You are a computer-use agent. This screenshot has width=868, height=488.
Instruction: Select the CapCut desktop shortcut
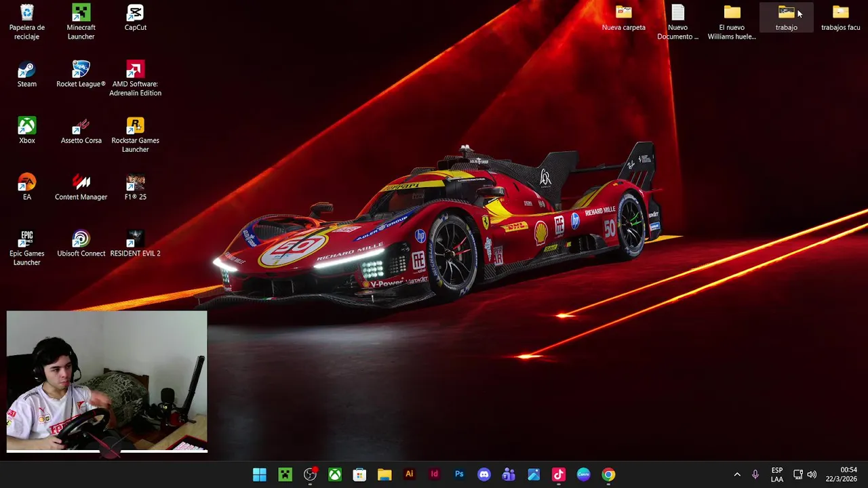pos(135,18)
